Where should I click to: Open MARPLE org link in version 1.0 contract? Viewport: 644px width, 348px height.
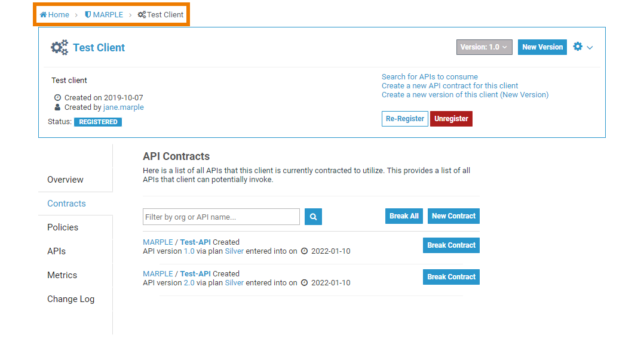tap(158, 242)
